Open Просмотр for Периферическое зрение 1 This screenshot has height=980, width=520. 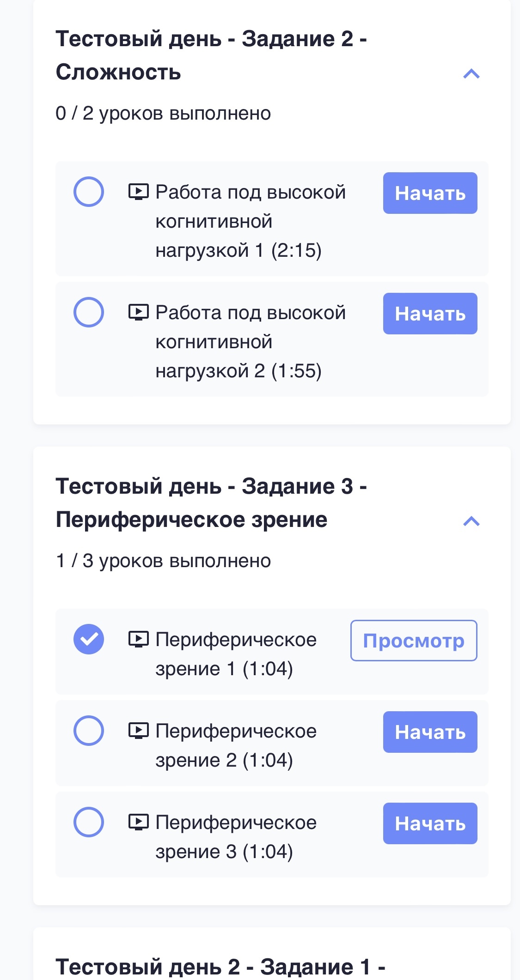[x=414, y=641]
